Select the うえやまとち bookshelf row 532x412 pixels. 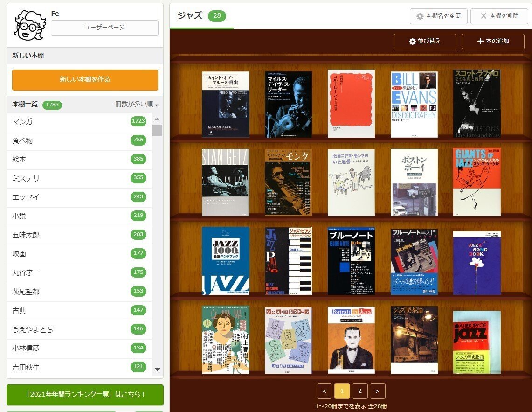coord(79,329)
